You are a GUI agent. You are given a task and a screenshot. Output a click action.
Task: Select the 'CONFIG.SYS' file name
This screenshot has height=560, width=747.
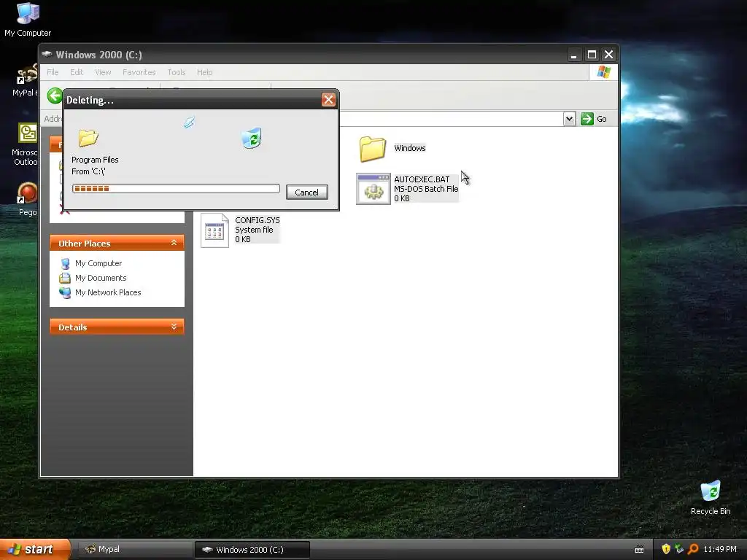pyautogui.click(x=258, y=220)
